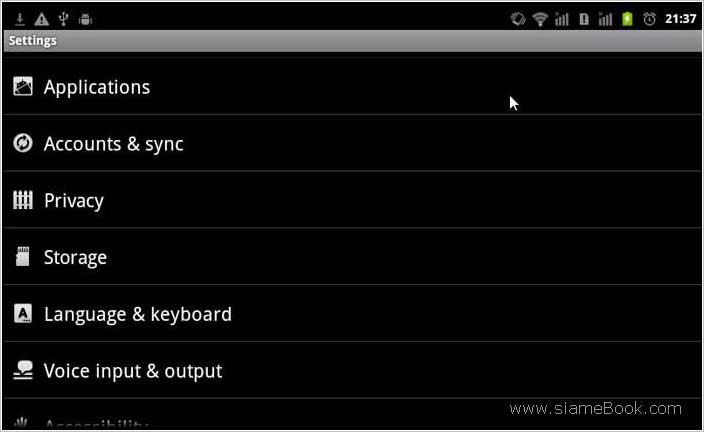Tap the partially visible Accessibility item
Image resolution: width=704 pixels, height=432 pixels.
tap(352, 415)
